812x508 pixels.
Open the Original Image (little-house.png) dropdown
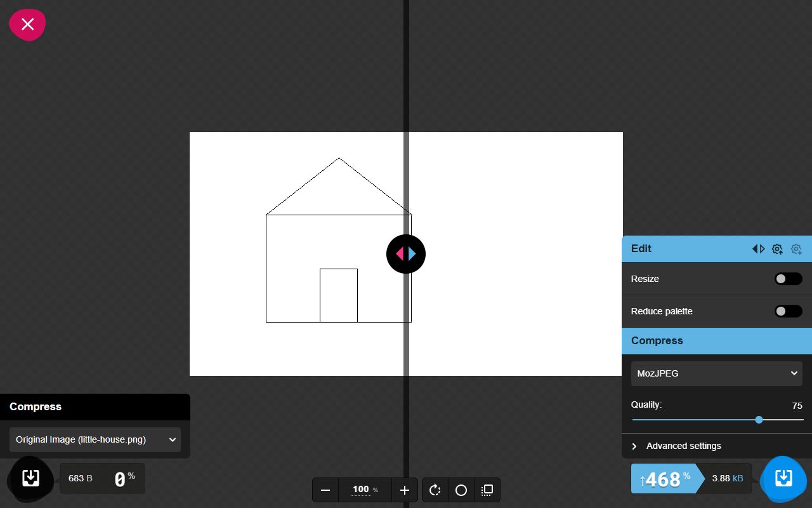click(x=95, y=439)
